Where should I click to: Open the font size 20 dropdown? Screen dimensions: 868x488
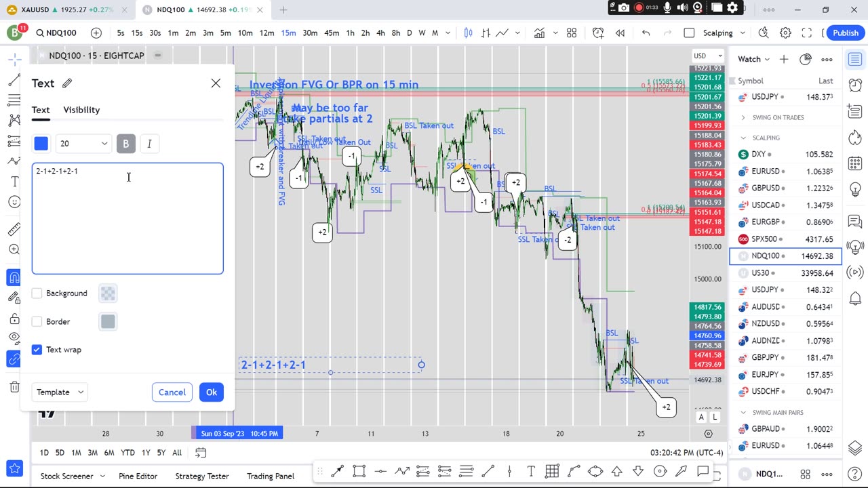point(83,143)
